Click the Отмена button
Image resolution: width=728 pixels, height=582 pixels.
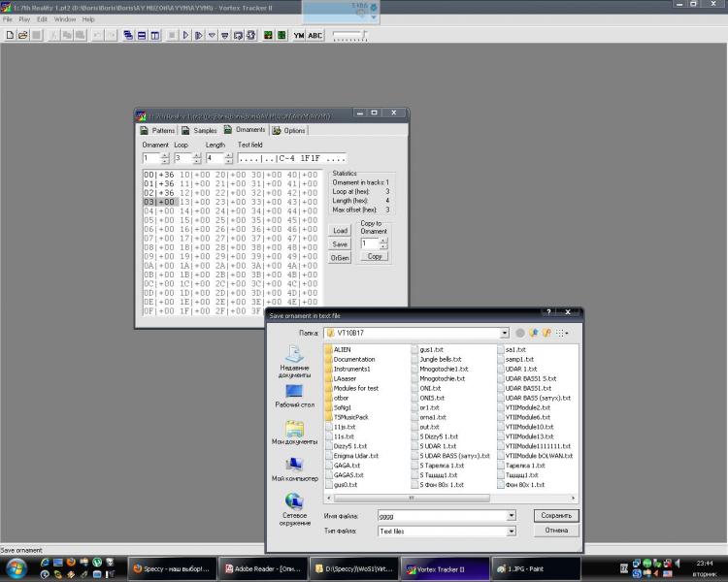coord(556,531)
